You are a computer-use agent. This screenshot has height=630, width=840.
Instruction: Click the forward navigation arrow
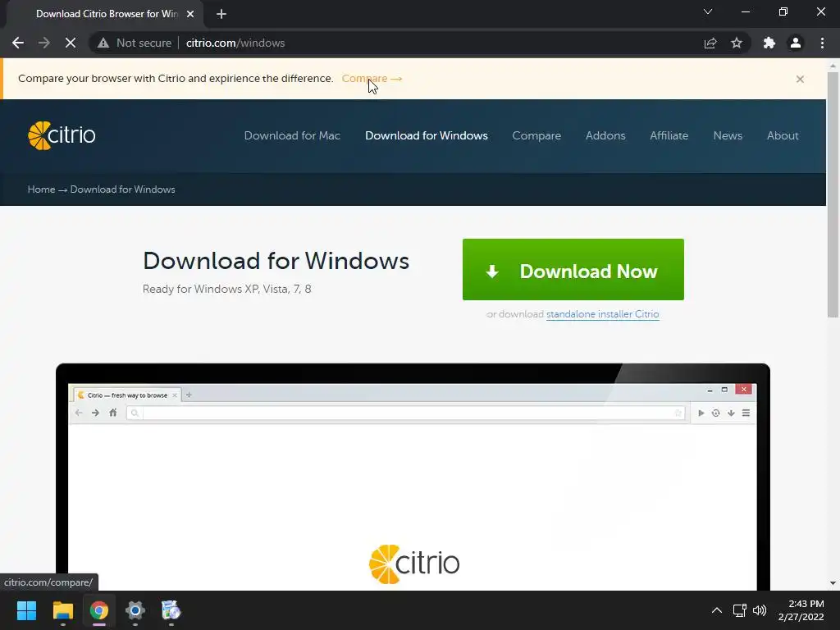click(44, 43)
